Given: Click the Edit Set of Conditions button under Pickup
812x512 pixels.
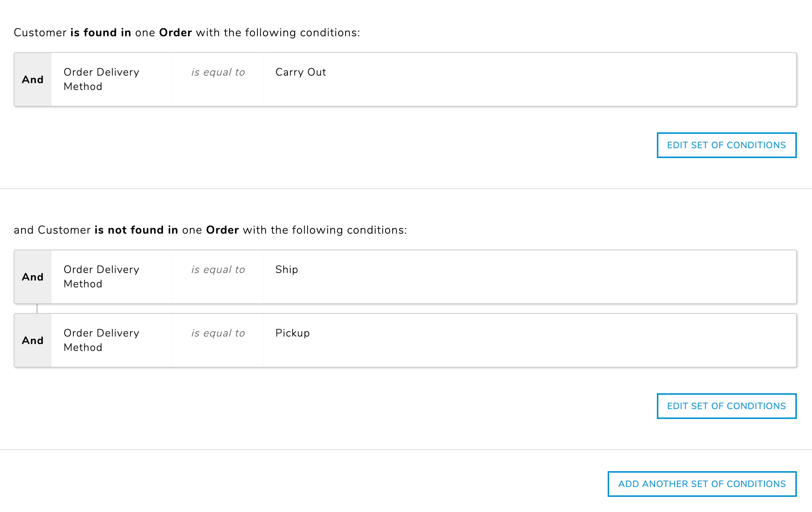Looking at the screenshot, I should [x=726, y=406].
